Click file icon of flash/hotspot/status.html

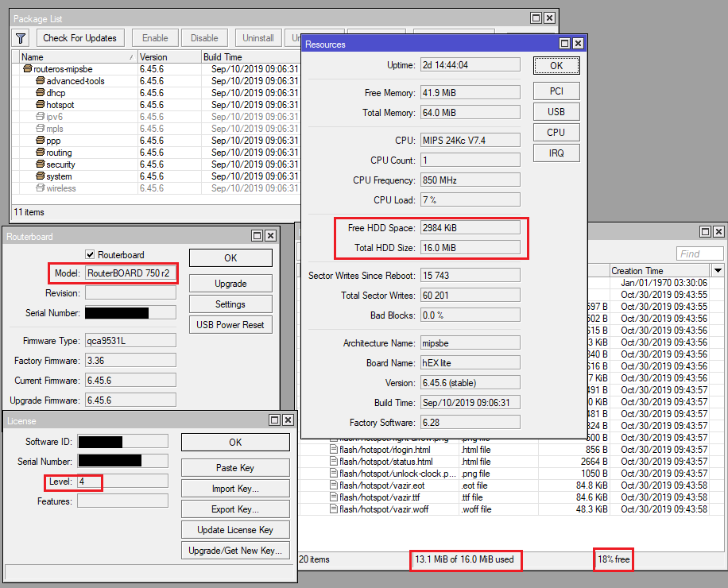[333, 462]
